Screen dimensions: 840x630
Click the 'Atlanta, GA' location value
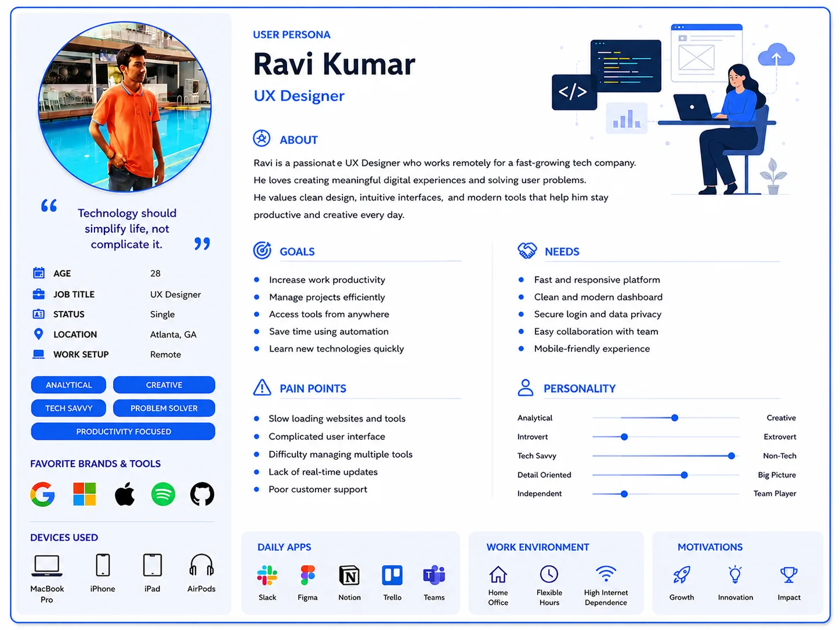point(173,335)
